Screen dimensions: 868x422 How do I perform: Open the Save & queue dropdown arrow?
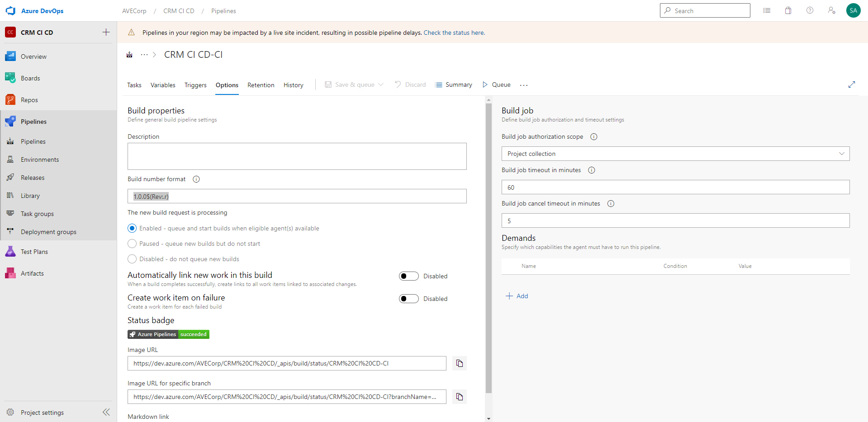coord(381,84)
